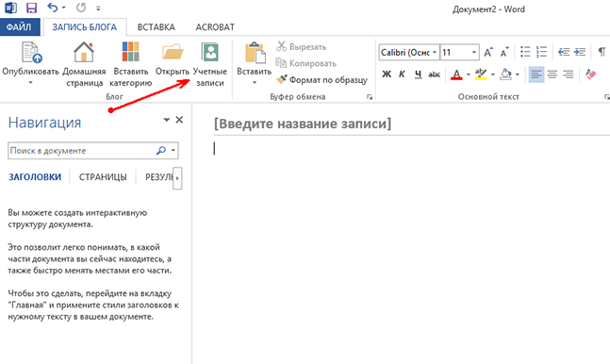
Task: Open the Буфер обмена dialog launcher
Action: point(370,97)
